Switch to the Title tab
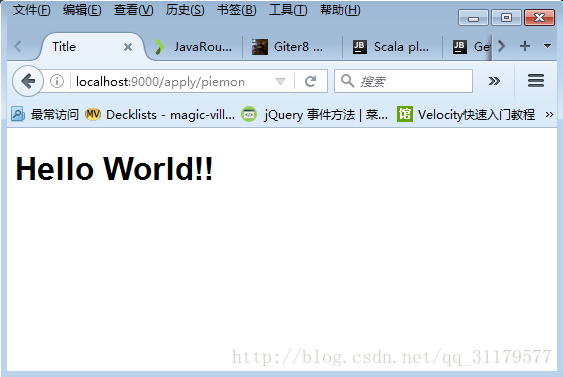This screenshot has height=377, width=563. pos(93,47)
